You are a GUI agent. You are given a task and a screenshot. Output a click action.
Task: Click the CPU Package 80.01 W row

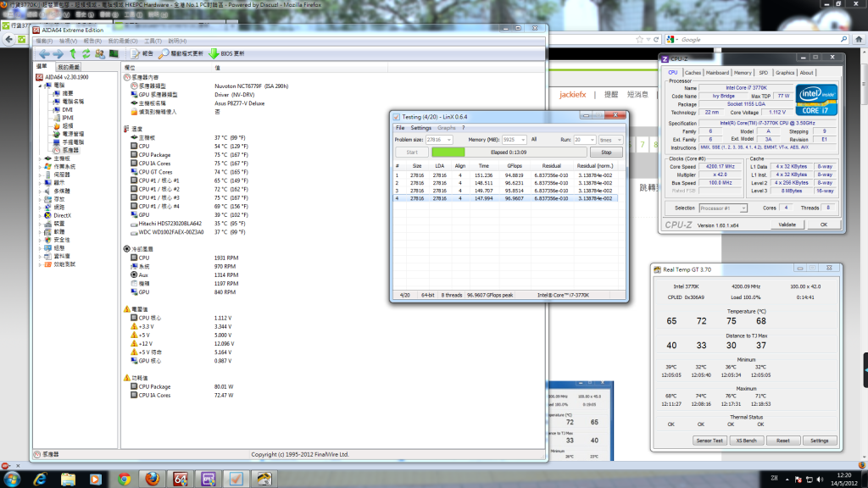[x=182, y=386]
